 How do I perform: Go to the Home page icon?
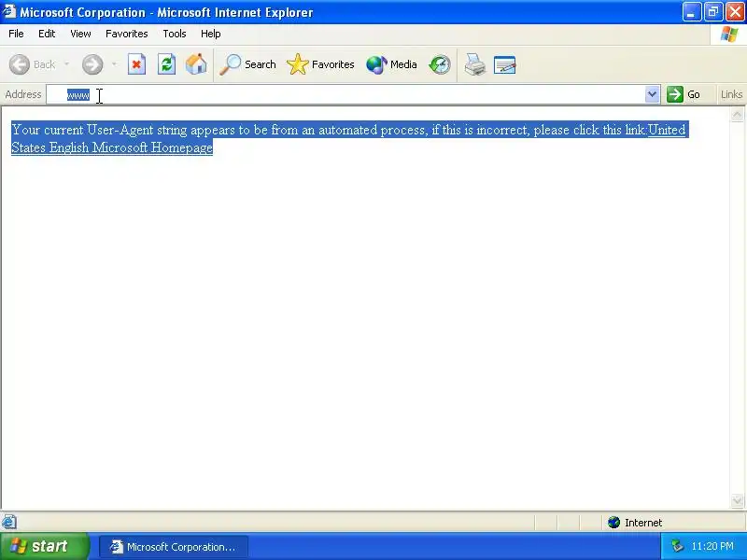tap(196, 64)
